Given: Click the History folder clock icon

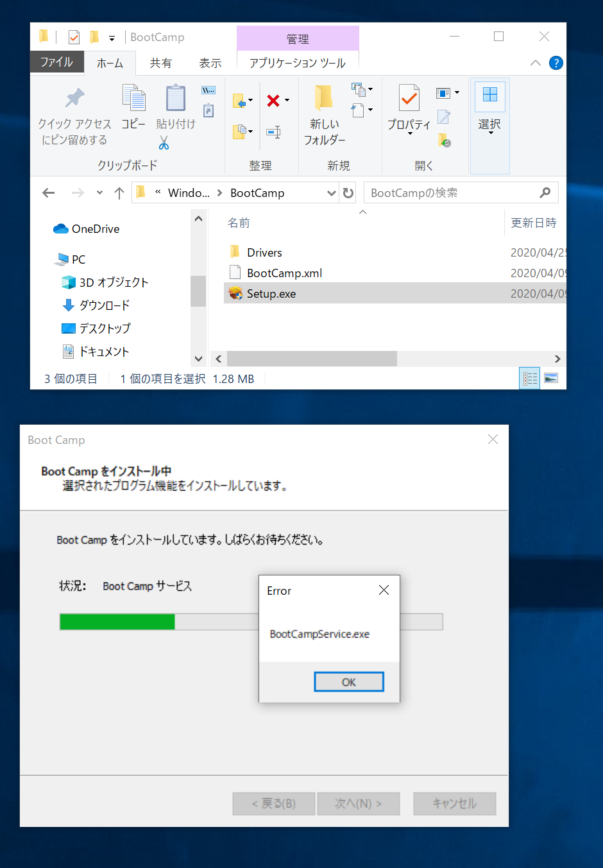Looking at the screenshot, I should (x=445, y=140).
